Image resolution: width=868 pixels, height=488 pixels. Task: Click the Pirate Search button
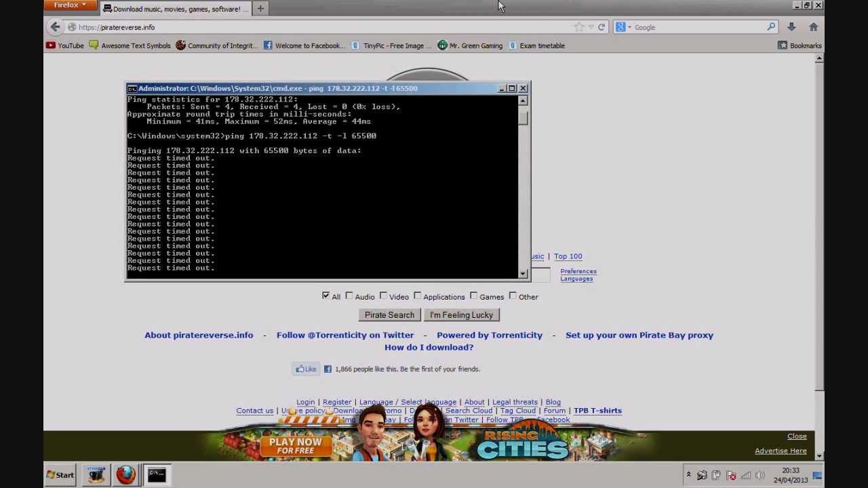[389, 314]
